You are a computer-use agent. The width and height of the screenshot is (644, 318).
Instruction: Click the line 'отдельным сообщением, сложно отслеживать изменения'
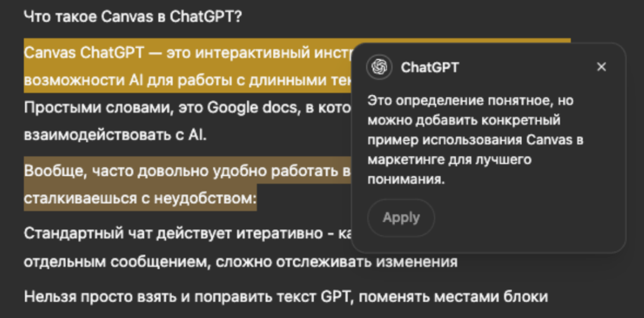[x=240, y=261]
